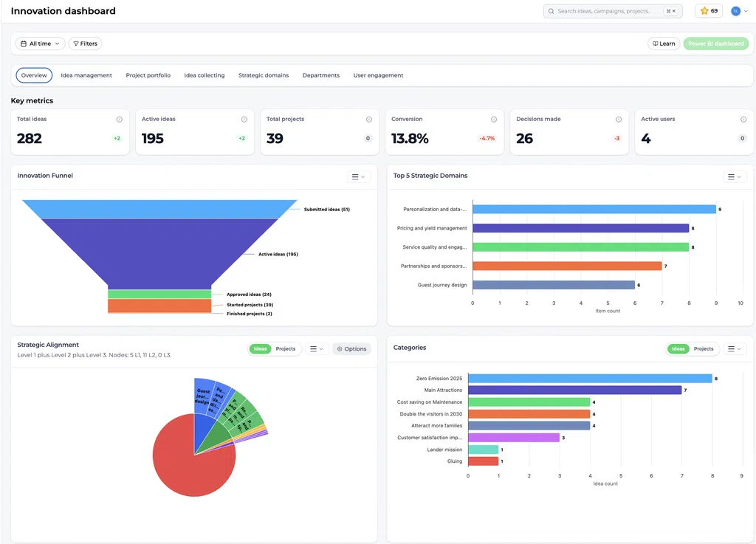Switch to Idea collecting tab
Viewport: 756px width, 544px height.
click(x=205, y=75)
